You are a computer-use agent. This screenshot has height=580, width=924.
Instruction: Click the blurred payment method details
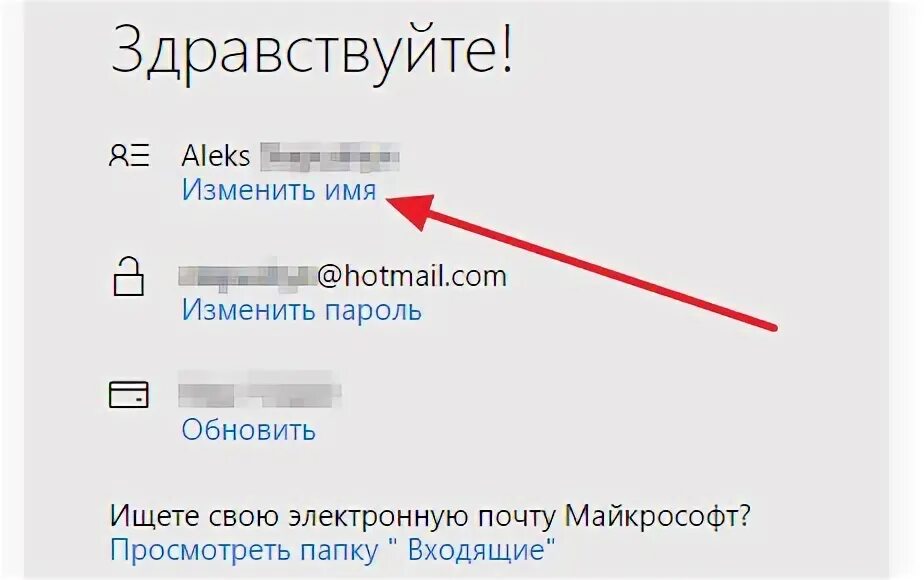(260, 390)
